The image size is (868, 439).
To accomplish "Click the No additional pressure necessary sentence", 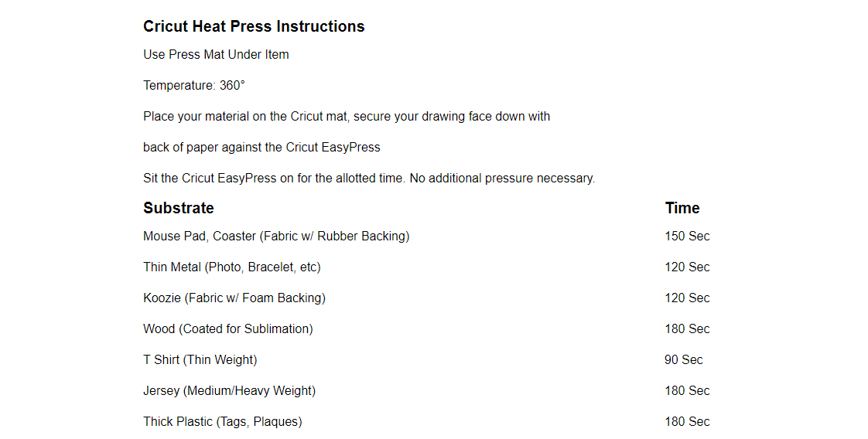I will click(502, 179).
